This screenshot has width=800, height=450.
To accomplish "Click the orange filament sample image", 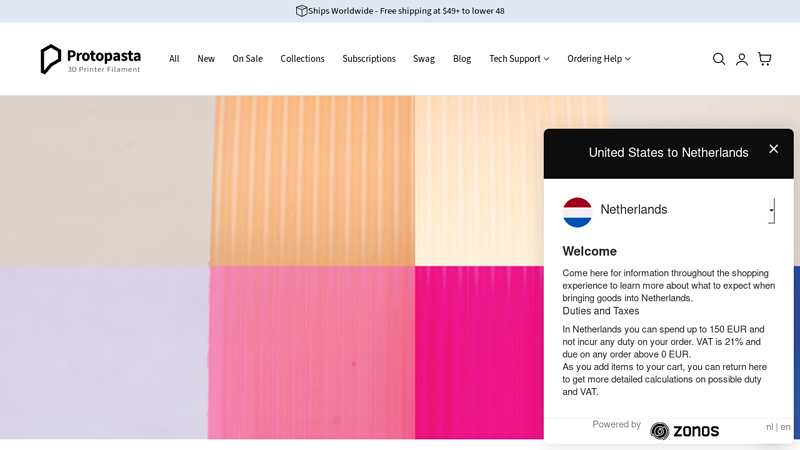I will pos(312,180).
